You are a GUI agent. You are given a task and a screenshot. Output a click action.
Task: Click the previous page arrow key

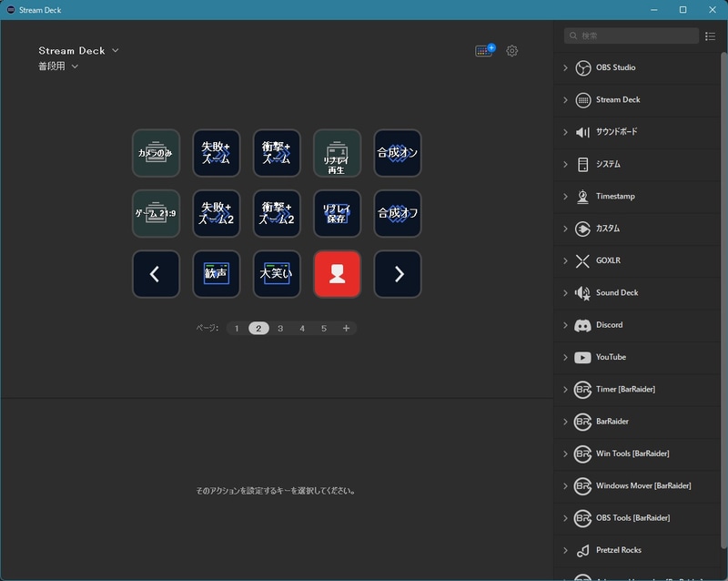[x=156, y=274]
